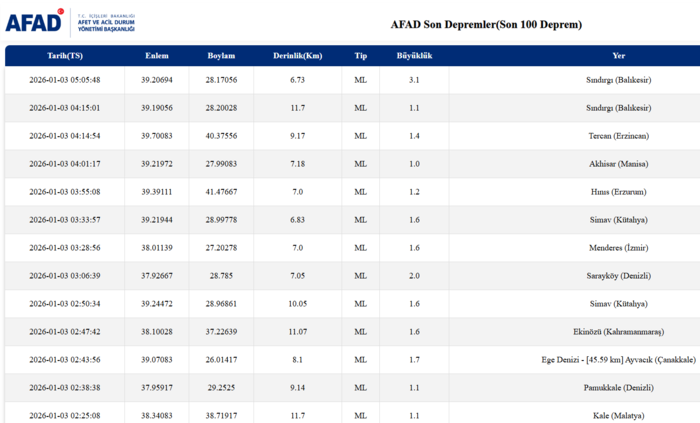Click longitude value 28.17056

coord(221,80)
